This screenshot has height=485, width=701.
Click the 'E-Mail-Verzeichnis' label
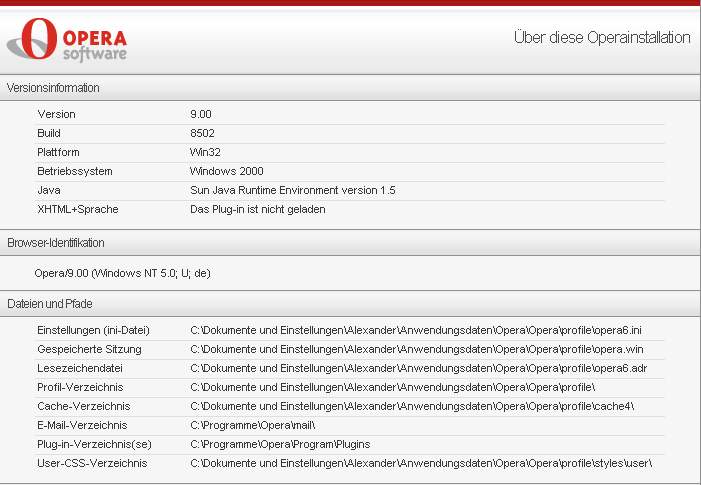click(x=82, y=425)
